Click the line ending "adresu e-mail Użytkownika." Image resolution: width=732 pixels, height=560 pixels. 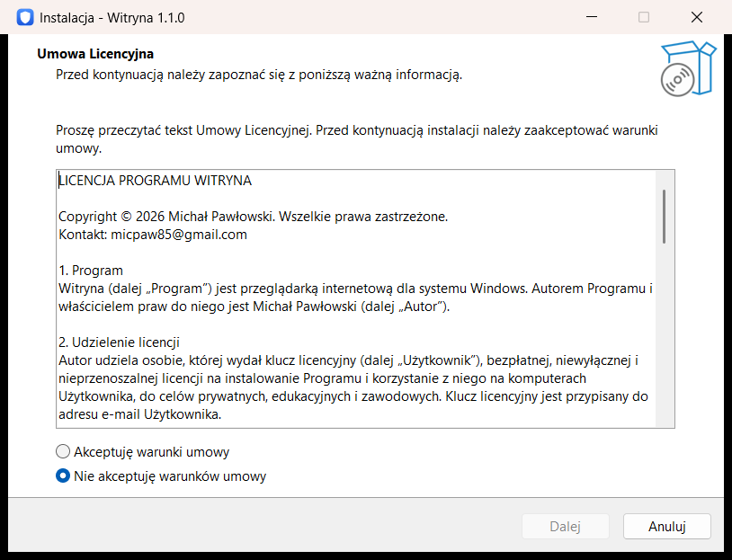click(139, 414)
